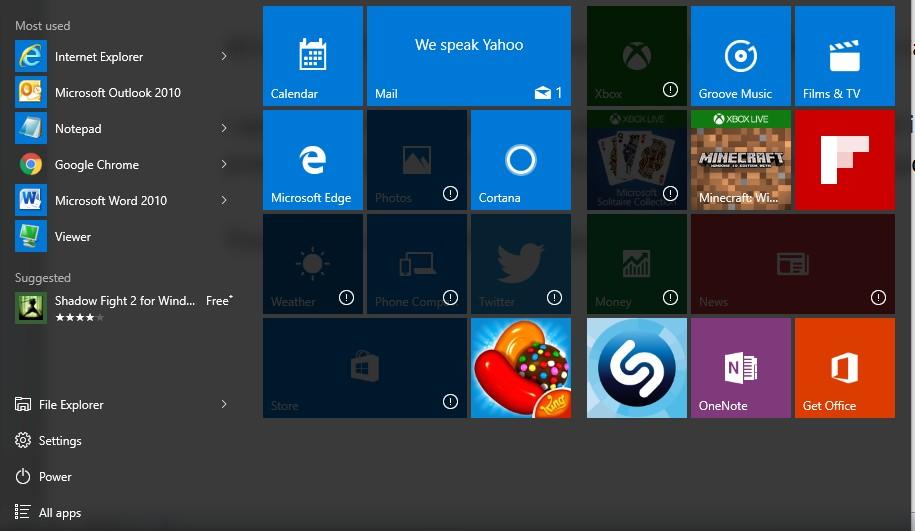Open the dimmed News tile
This screenshot has height=531, width=915.
(792, 264)
